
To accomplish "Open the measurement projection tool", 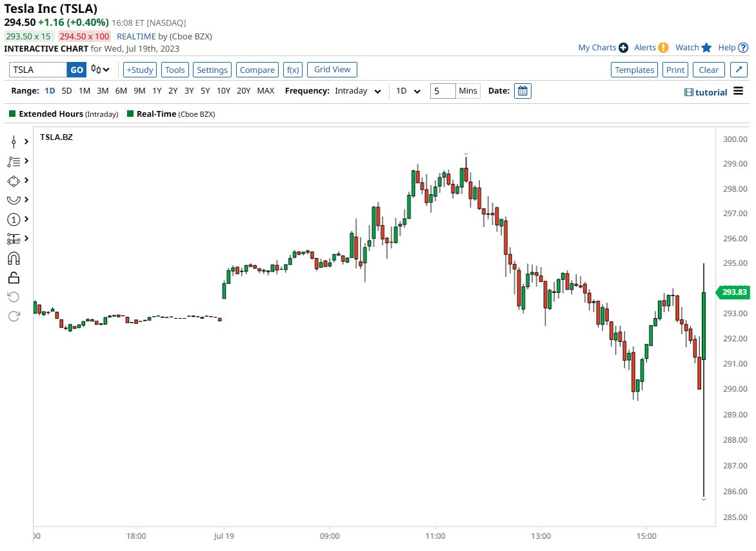I will [14, 239].
